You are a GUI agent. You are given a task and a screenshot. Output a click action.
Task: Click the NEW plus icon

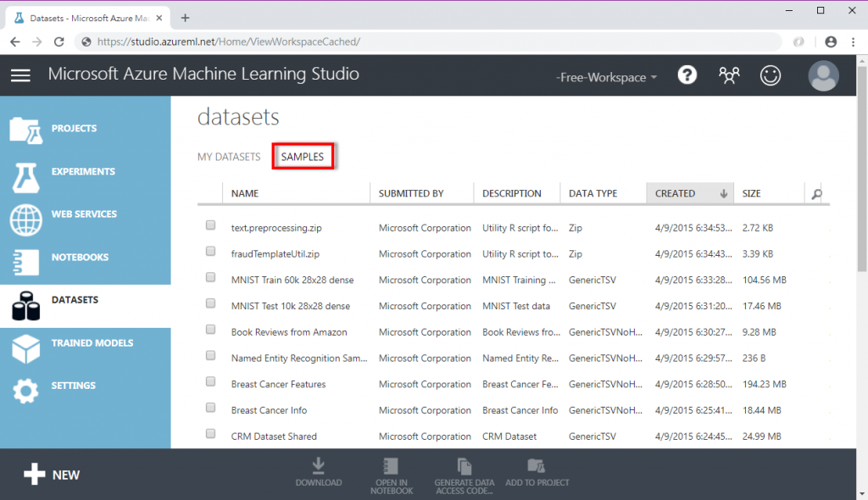coord(34,474)
